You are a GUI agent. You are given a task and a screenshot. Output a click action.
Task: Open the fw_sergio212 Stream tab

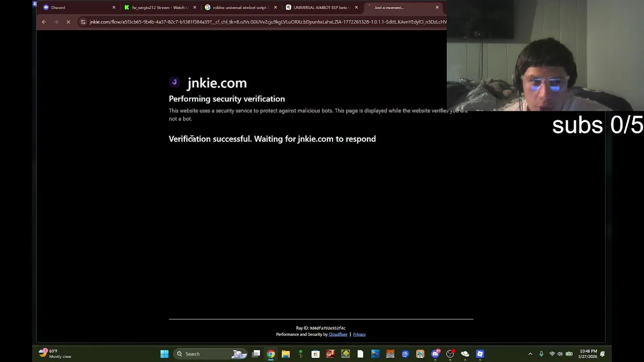[x=159, y=8]
